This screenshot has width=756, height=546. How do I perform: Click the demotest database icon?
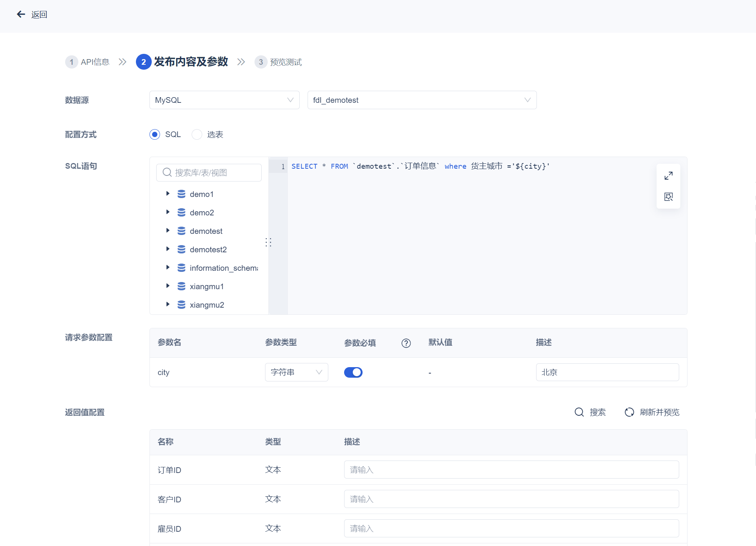tap(181, 231)
